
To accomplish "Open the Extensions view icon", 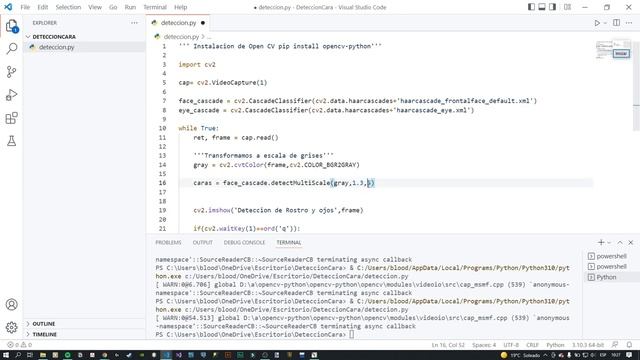I will click(11, 118).
